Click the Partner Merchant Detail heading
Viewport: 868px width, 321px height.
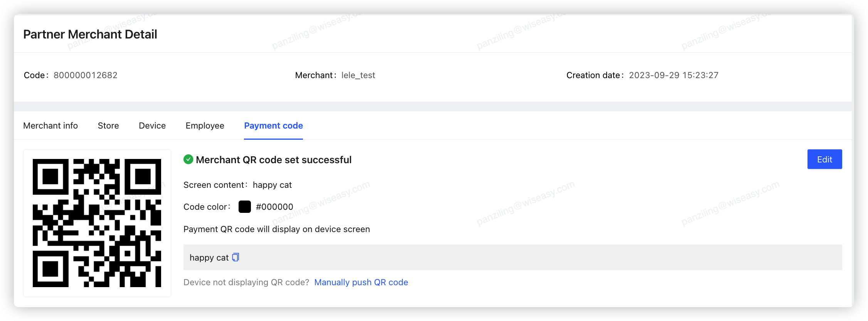[90, 34]
